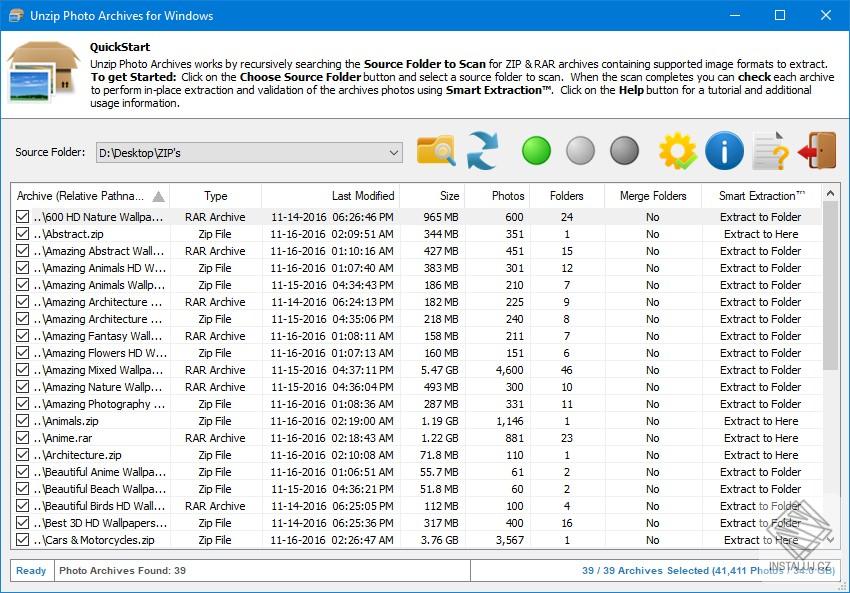Sort by the Last Modified column header
Screen dimensions: 850x593
(x=331, y=196)
